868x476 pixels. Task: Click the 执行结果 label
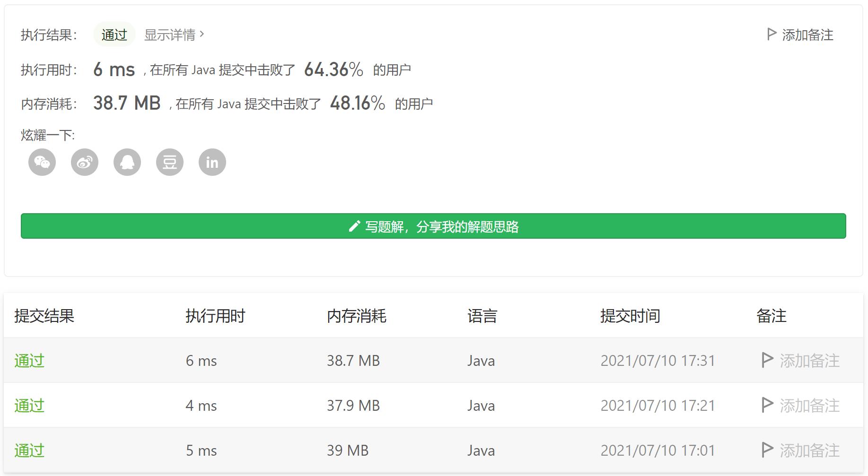coord(49,35)
